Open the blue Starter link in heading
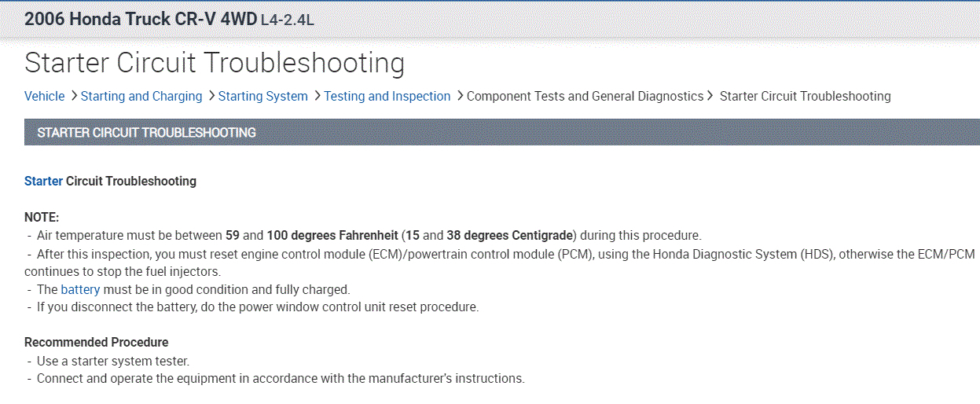This screenshot has height=404, width=980. tap(43, 181)
